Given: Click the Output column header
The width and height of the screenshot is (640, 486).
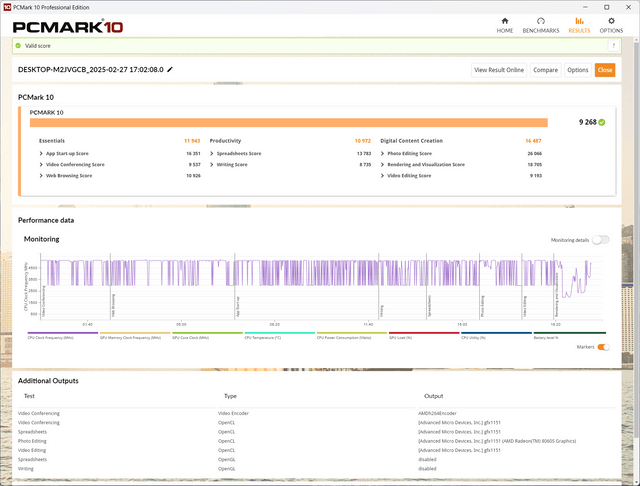Looking at the screenshot, I should point(433,396).
